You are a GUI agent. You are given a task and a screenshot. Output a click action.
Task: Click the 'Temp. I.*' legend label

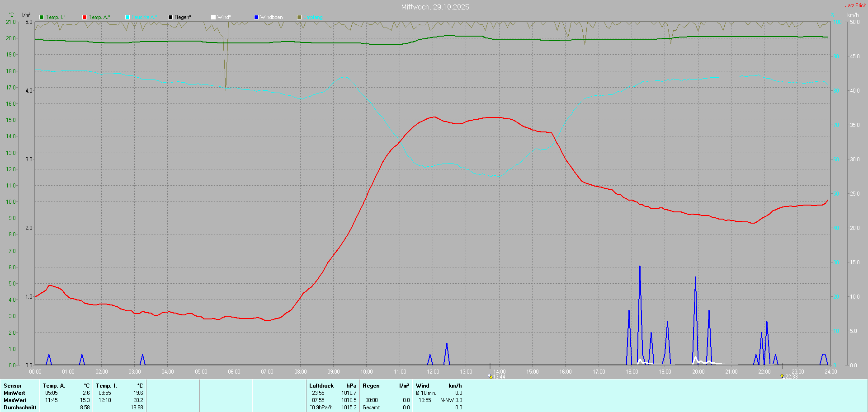click(x=56, y=17)
